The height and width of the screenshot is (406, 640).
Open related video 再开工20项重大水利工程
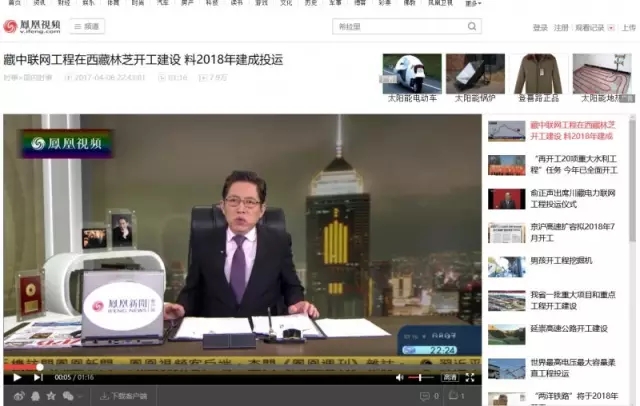(x=574, y=164)
